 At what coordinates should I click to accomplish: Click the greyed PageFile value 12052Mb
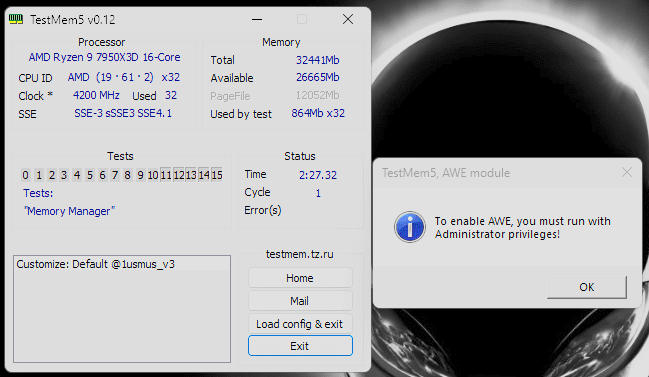pyautogui.click(x=317, y=95)
